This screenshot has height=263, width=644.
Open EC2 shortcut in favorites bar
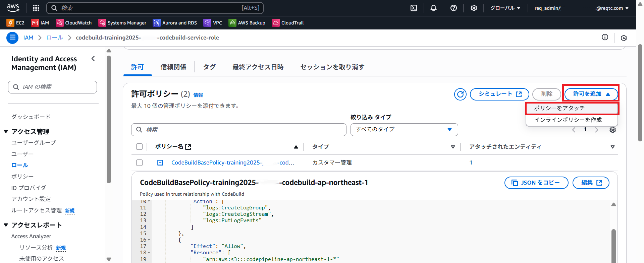tap(16, 23)
